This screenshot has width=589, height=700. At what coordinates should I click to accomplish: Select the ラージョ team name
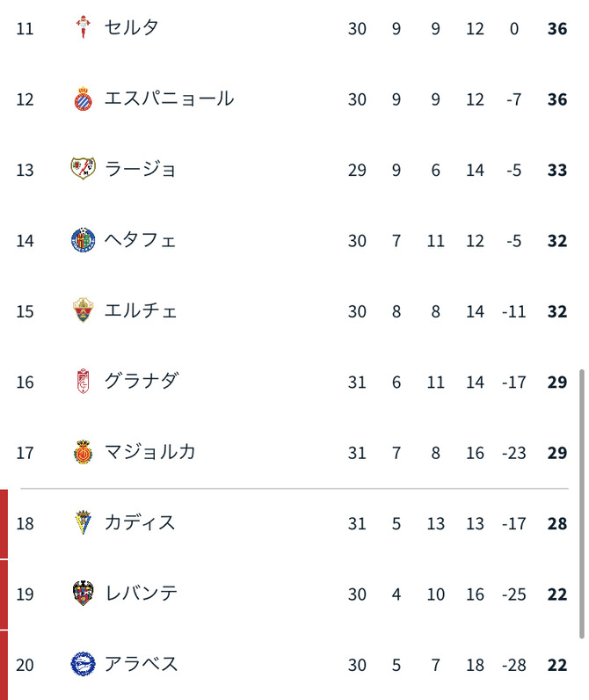pyautogui.click(x=141, y=169)
